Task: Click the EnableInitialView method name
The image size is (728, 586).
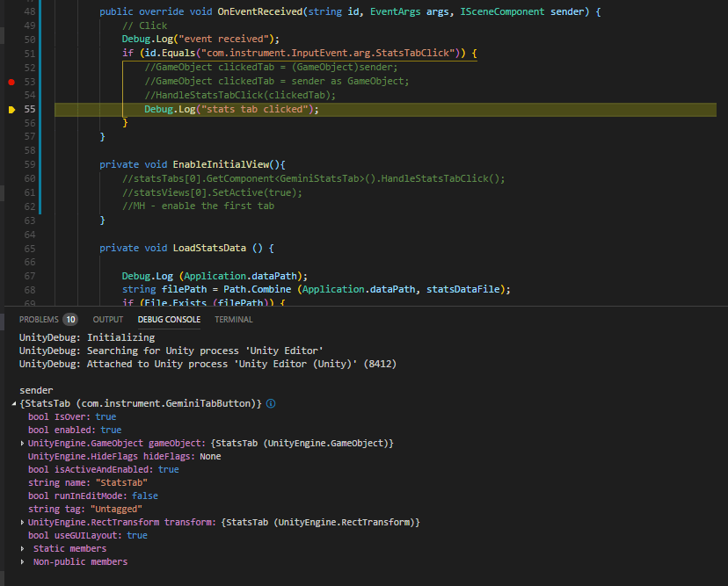Action: [x=221, y=164]
